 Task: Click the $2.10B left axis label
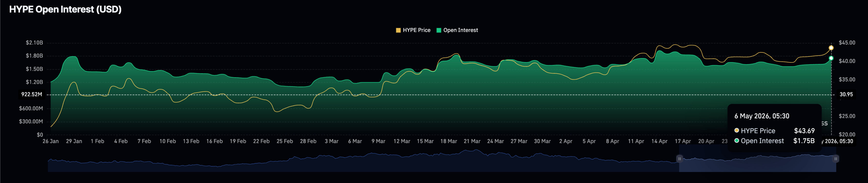point(34,43)
